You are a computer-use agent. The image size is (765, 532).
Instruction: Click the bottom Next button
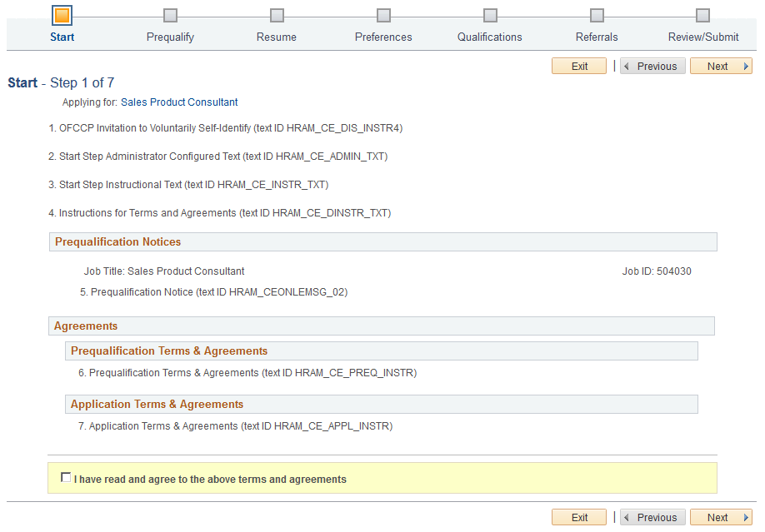pyautogui.click(x=721, y=517)
